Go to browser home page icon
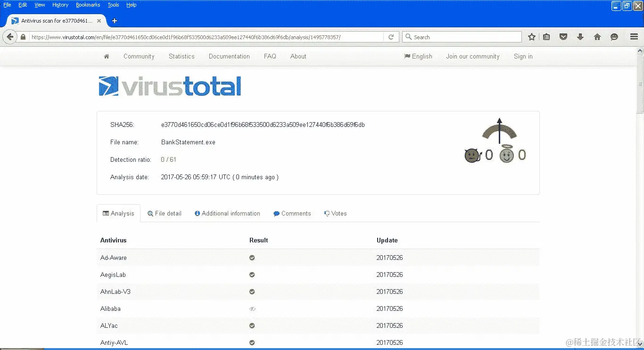 [x=597, y=37]
